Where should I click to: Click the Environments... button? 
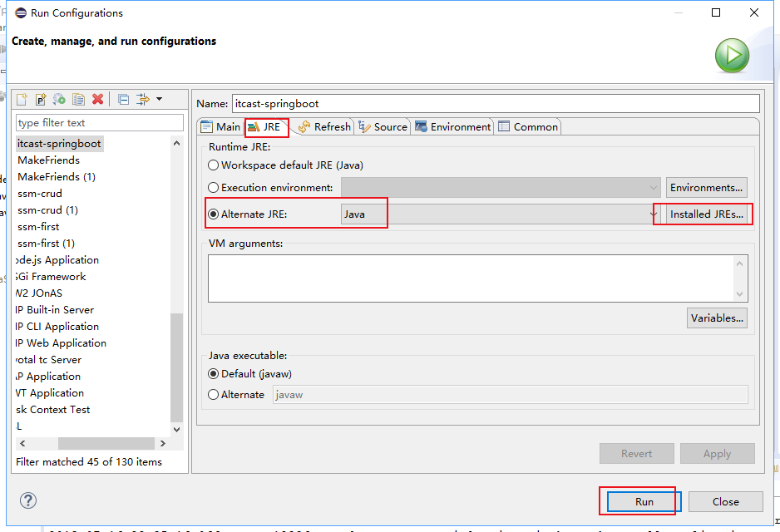pos(706,187)
